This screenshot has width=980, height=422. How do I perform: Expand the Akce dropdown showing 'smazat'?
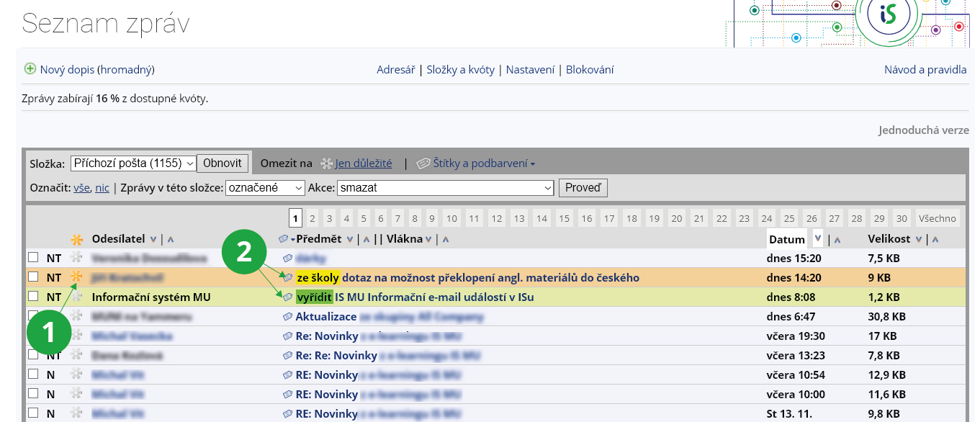click(x=444, y=188)
